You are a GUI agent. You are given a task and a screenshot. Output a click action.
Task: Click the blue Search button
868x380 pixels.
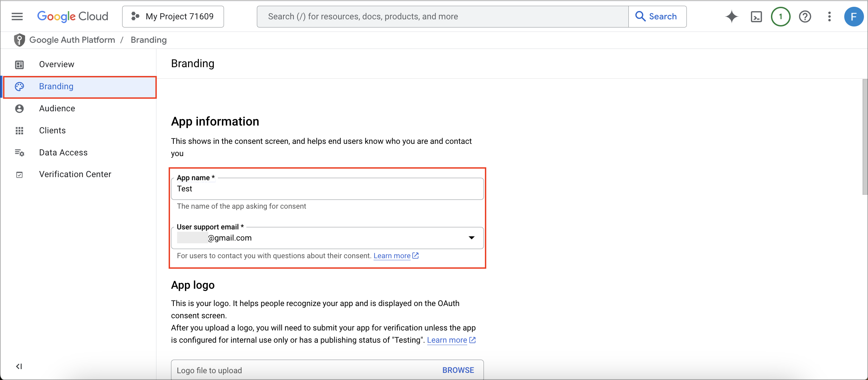[x=657, y=16]
